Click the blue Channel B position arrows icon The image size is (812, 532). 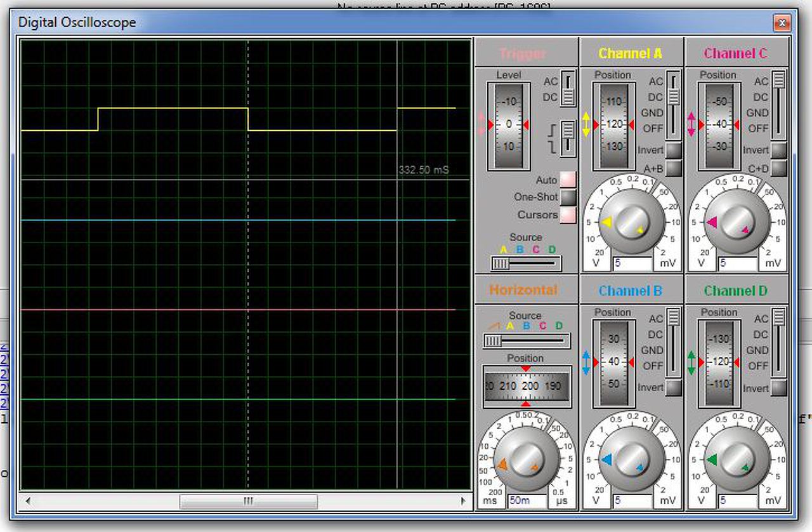(586, 362)
